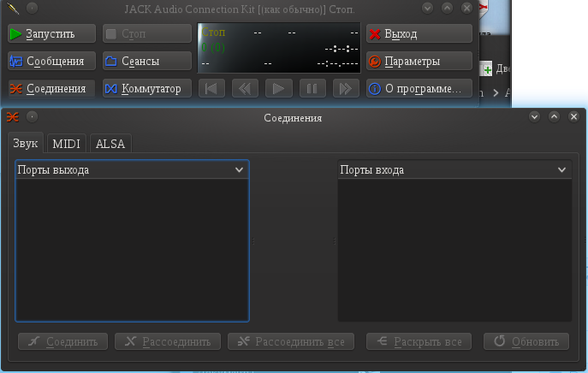
Task: Click the Порты выхода column header
Action: (x=132, y=170)
